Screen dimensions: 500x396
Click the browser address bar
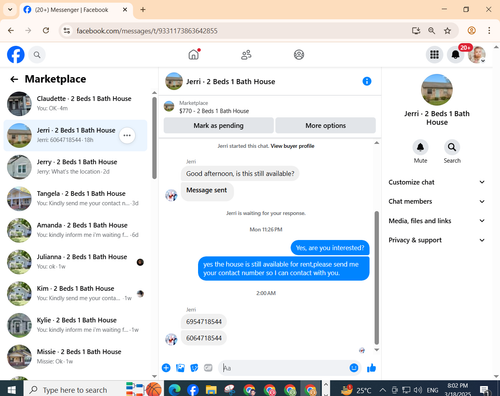(240, 31)
